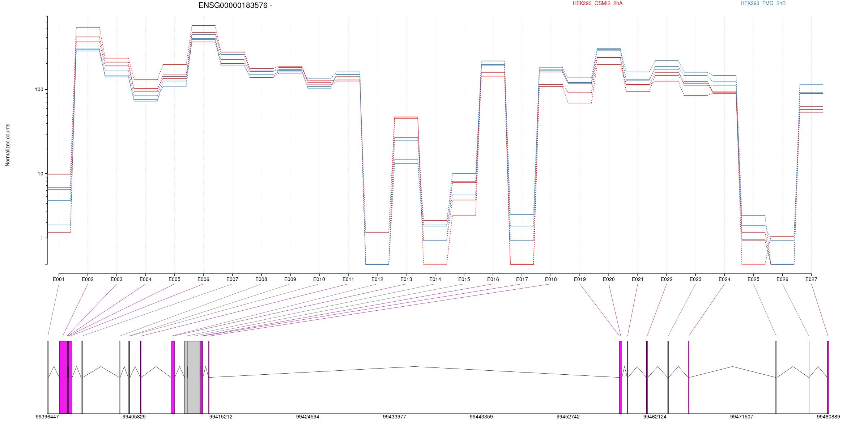
Task: Click exon label E015
Action: pyautogui.click(x=464, y=279)
